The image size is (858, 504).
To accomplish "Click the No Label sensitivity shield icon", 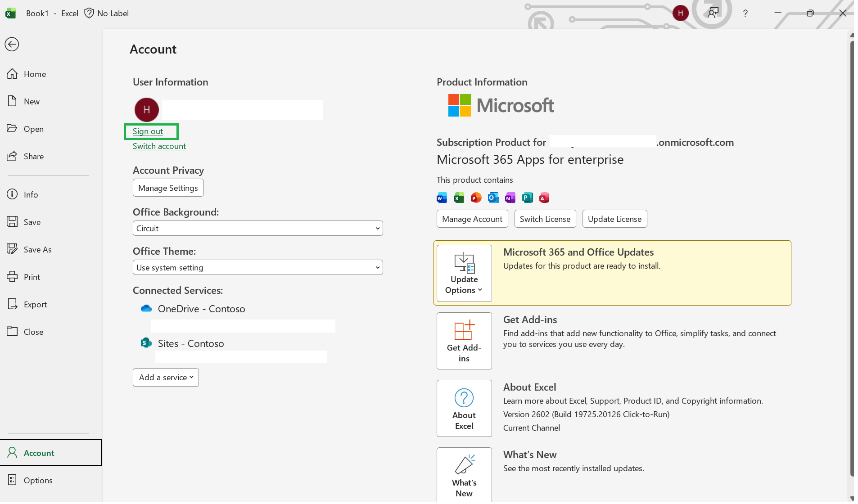I will click(x=89, y=13).
